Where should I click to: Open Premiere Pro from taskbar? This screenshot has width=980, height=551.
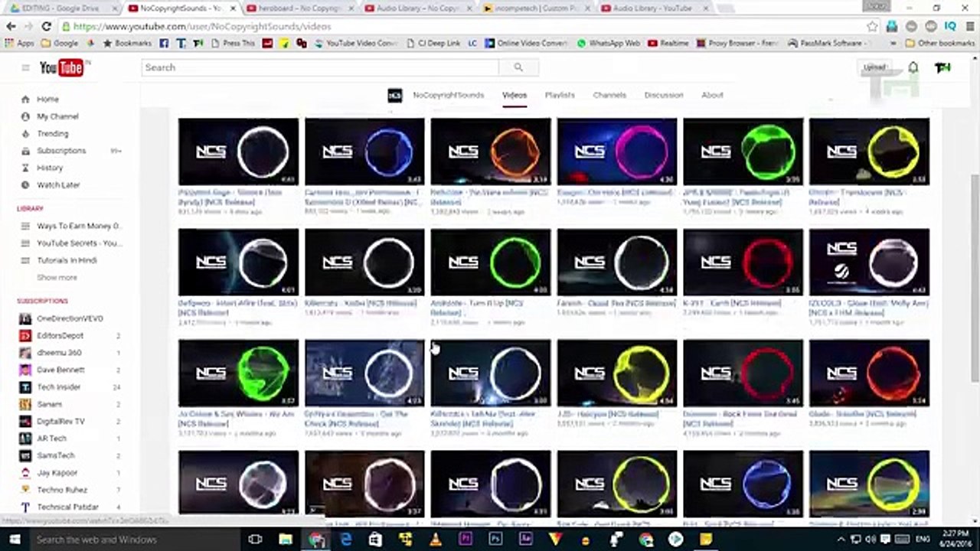click(465, 540)
